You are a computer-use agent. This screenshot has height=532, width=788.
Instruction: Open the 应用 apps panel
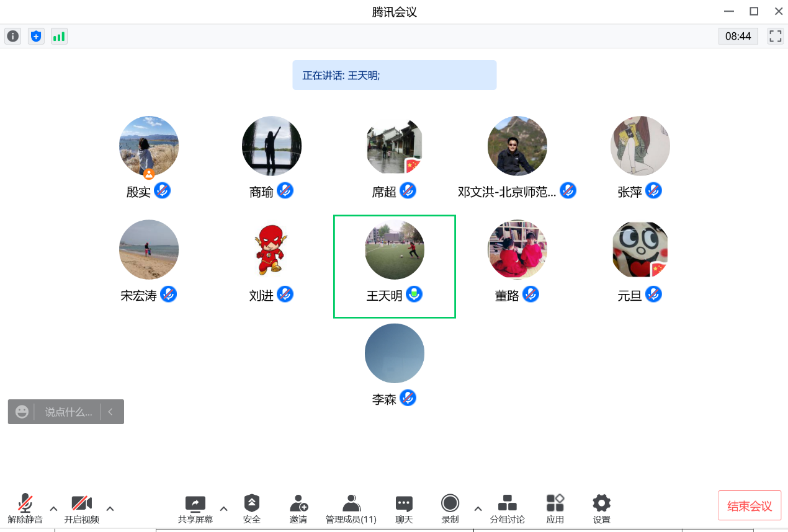[x=555, y=508]
